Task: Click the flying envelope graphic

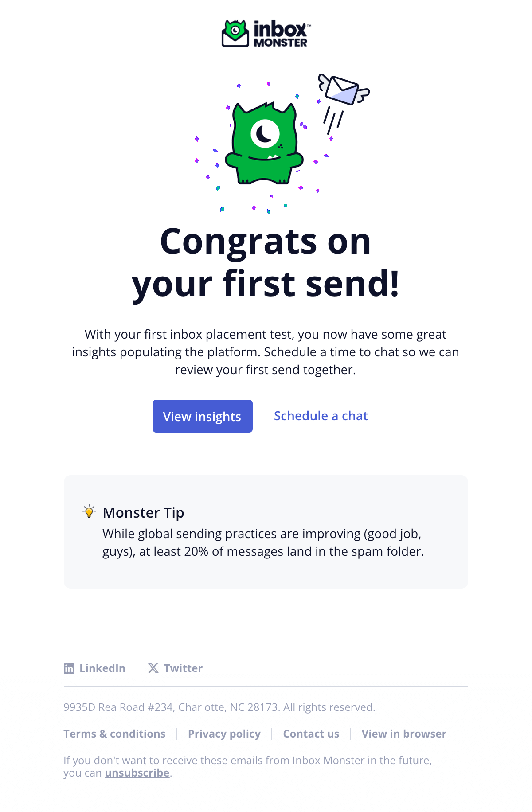Action: point(343,91)
